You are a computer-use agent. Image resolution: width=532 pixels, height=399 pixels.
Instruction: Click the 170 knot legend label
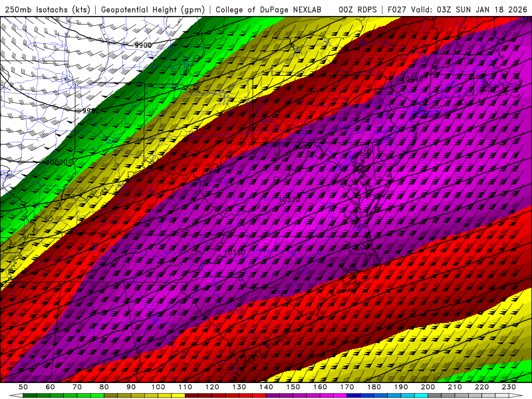[x=347, y=387]
